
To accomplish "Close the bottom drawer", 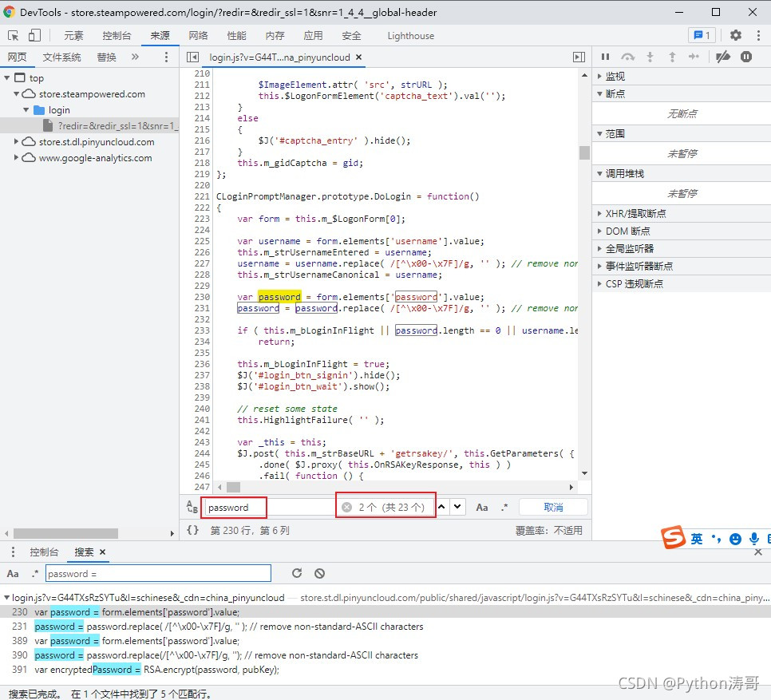I will tap(758, 552).
